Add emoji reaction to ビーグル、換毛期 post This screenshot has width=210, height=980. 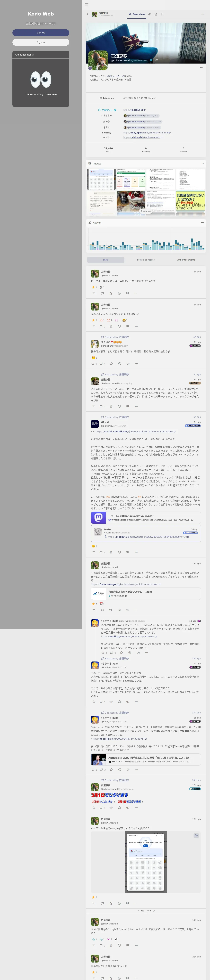coord(119,293)
